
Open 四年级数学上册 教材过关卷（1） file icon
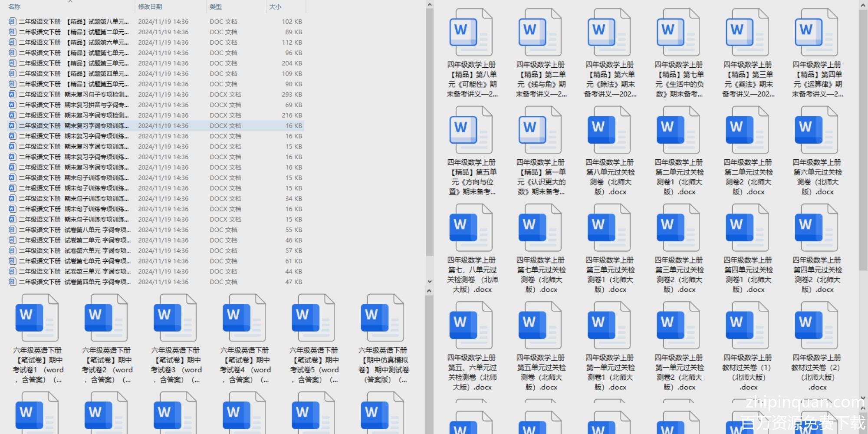click(x=747, y=325)
